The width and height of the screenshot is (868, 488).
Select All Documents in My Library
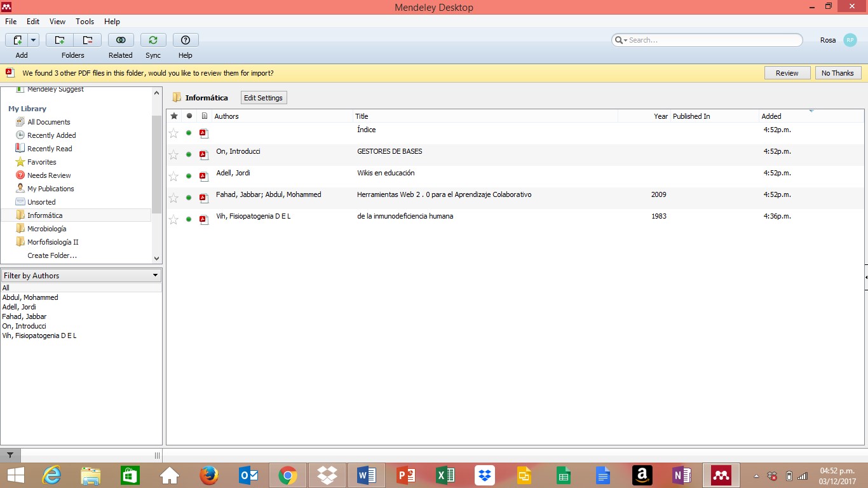(x=49, y=122)
